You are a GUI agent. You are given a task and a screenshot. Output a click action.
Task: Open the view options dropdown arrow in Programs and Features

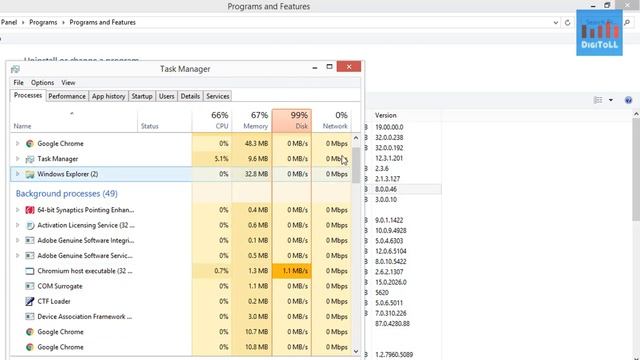(611, 100)
